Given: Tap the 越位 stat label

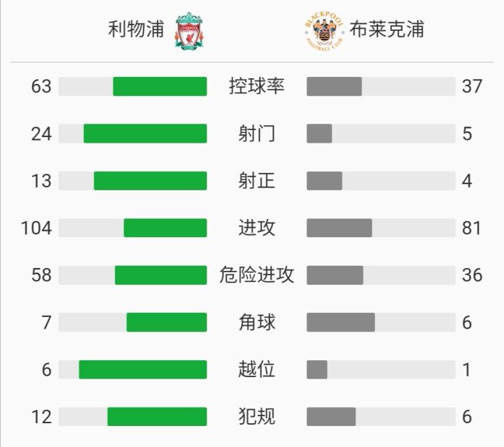Looking at the screenshot, I should tap(257, 369).
